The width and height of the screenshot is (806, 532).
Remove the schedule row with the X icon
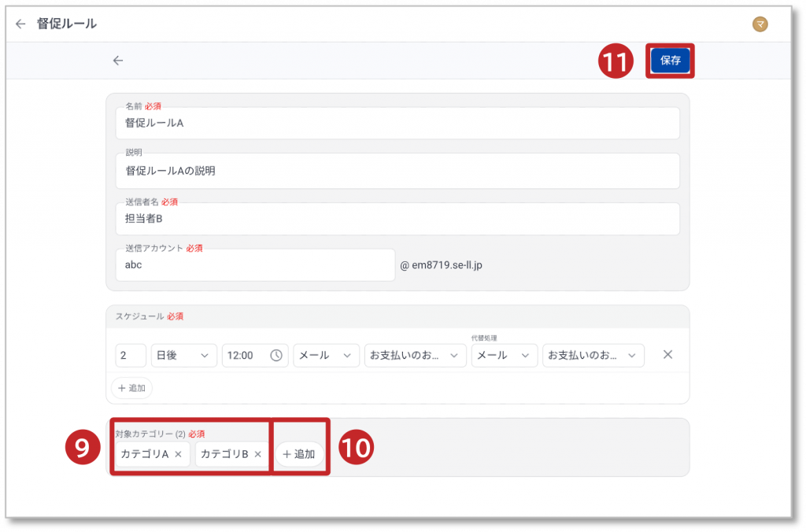[x=667, y=355]
